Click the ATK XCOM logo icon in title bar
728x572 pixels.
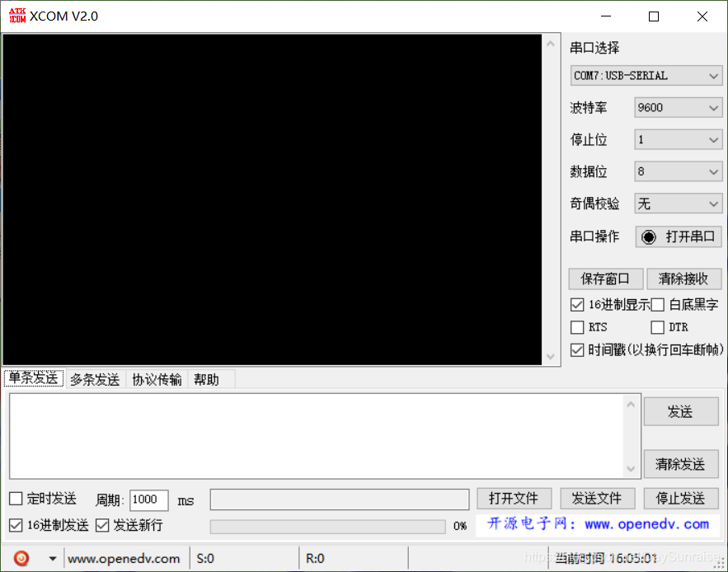[x=16, y=15]
